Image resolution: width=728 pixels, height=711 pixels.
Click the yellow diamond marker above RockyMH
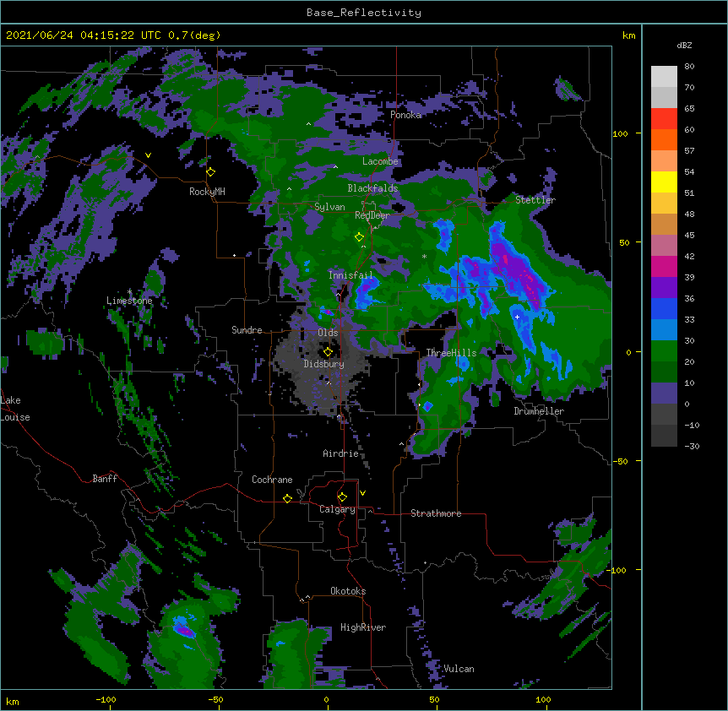pos(211,172)
